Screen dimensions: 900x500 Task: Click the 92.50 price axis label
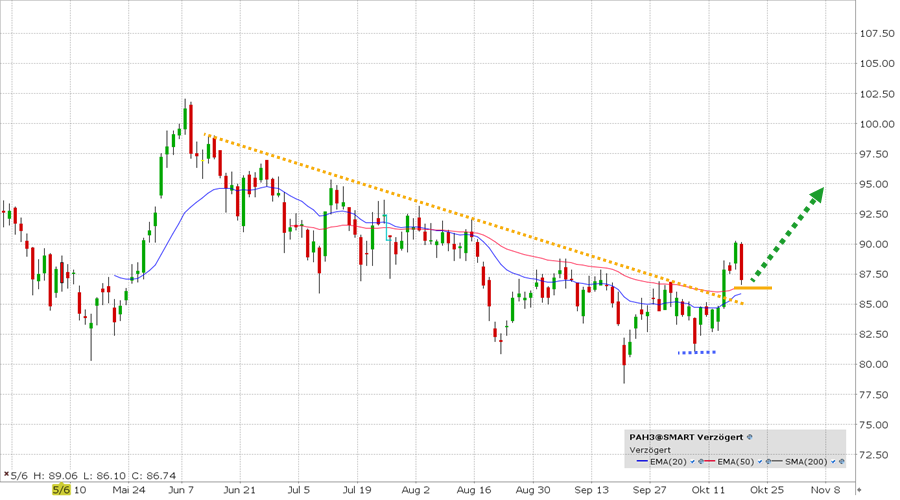point(876,214)
